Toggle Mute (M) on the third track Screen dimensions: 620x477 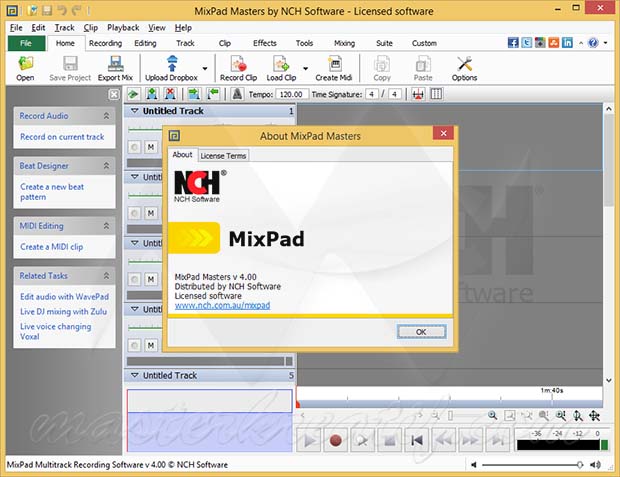(151, 279)
